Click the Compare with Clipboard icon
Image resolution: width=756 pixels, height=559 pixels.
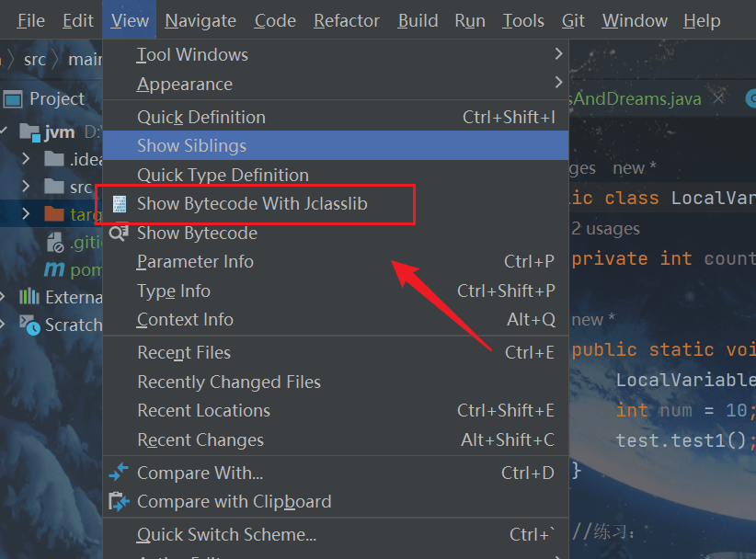click(119, 502)
